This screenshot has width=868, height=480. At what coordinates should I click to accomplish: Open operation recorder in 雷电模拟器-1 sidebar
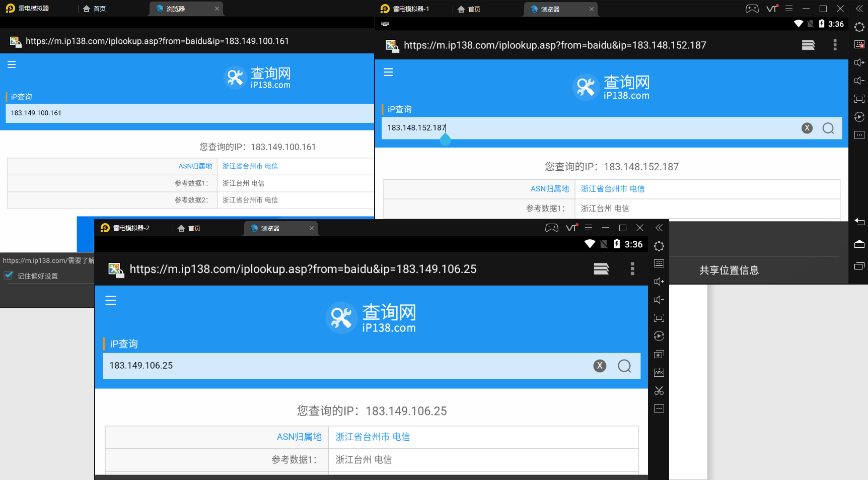click(859, 117)
